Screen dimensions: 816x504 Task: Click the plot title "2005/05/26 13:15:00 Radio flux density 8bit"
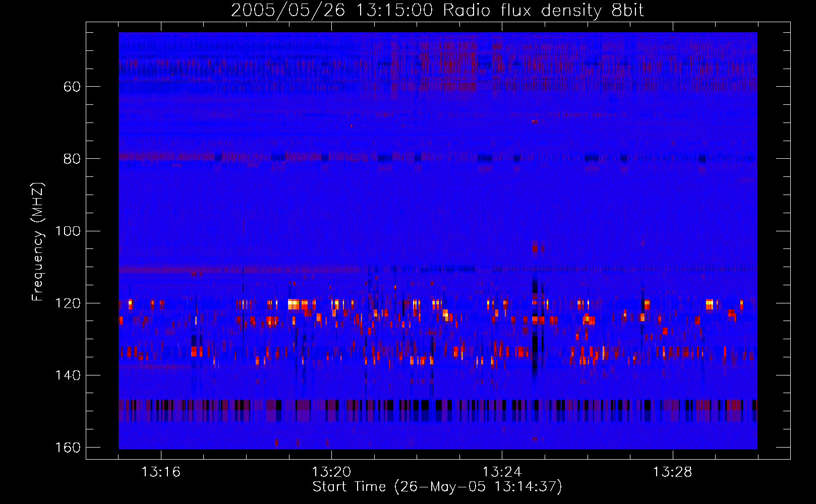click(x=438, y=10)
